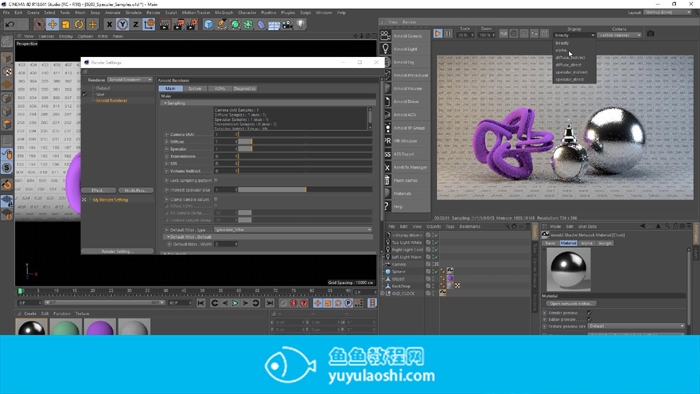Switch to the AOVs tab
The image size is (700, 394).
pos(220,88)
